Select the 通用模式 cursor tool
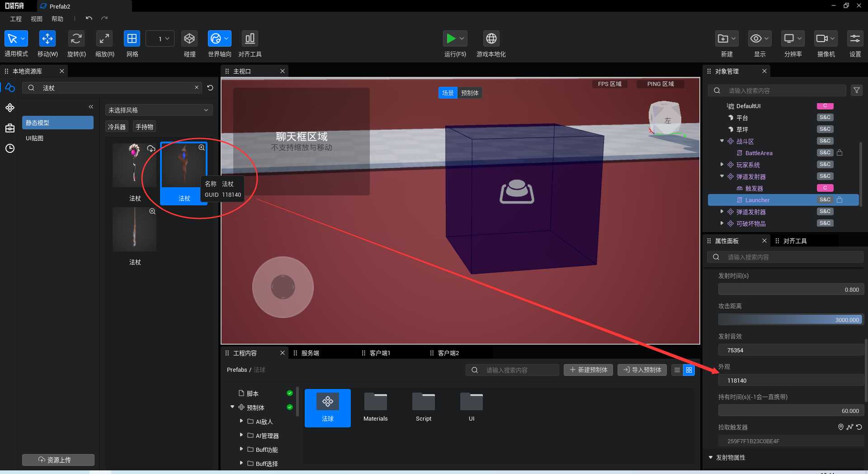This screenshot has width=868, height=474. click(16, 38)
